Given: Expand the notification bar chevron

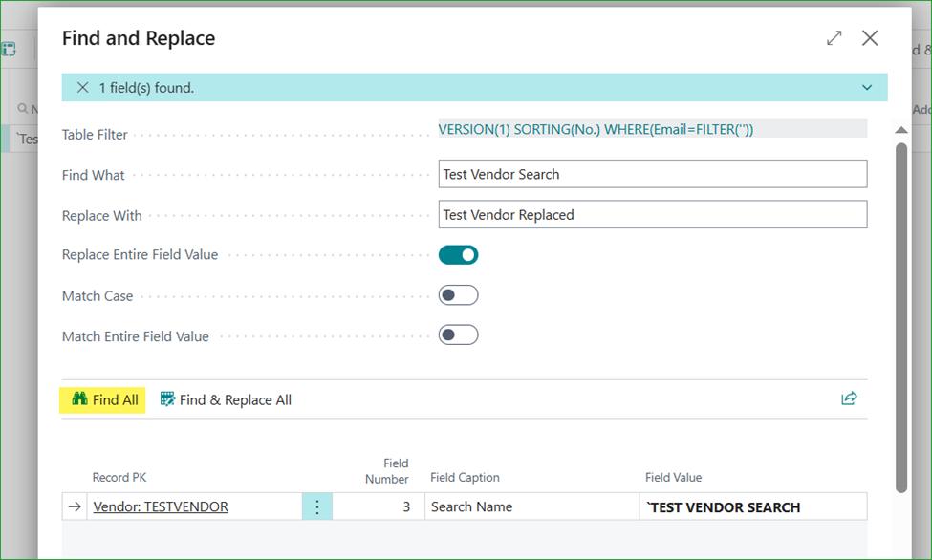Looking at the screenshot, I should point(867,88).
